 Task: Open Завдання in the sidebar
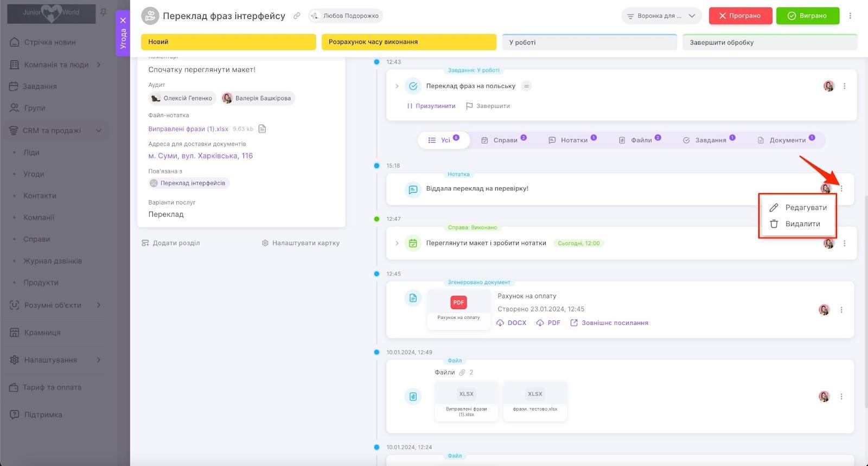coord(40,86)
